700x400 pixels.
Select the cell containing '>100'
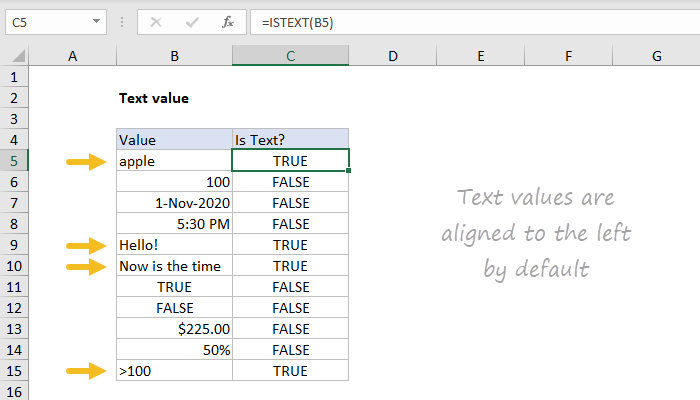point(175,371)
